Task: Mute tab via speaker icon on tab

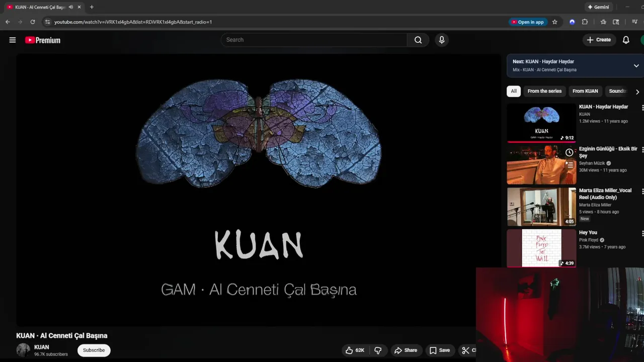Action: [70, 7]
